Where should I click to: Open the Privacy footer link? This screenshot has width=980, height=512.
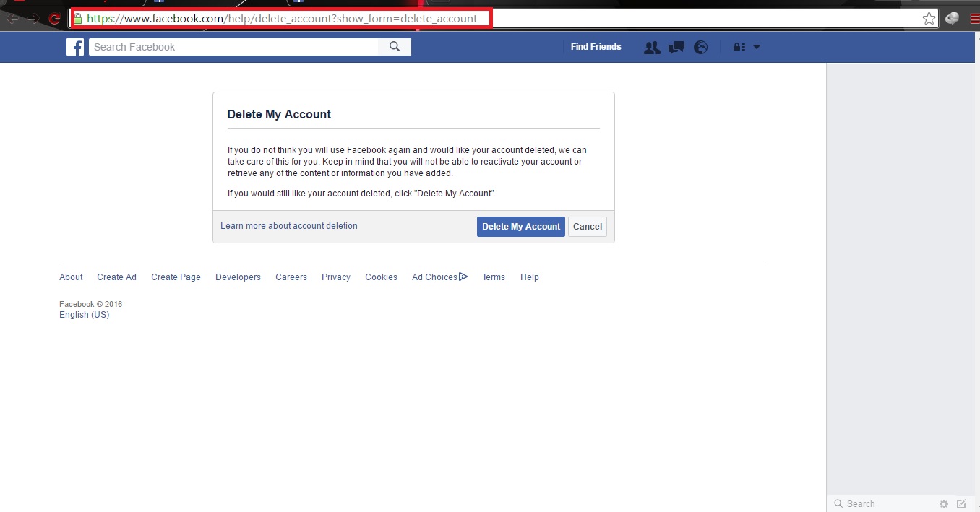coord(336,277)
